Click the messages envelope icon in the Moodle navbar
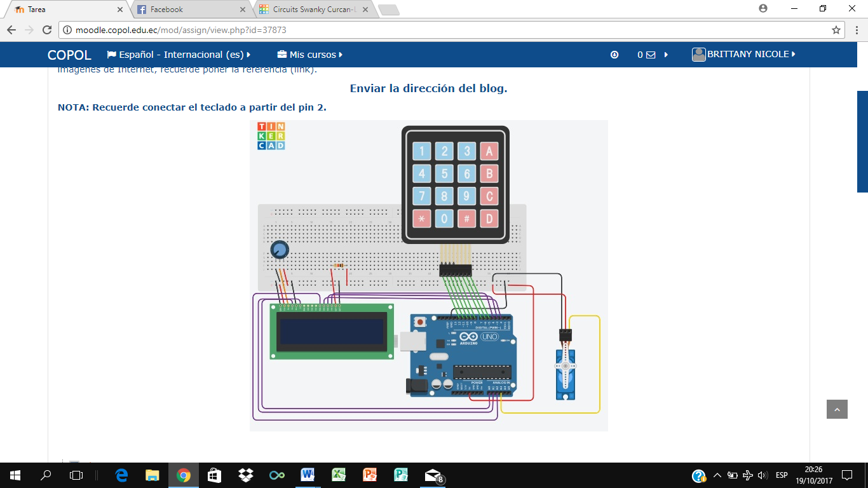Viewport: 868px width, 488px height. [x=649, y=55]
